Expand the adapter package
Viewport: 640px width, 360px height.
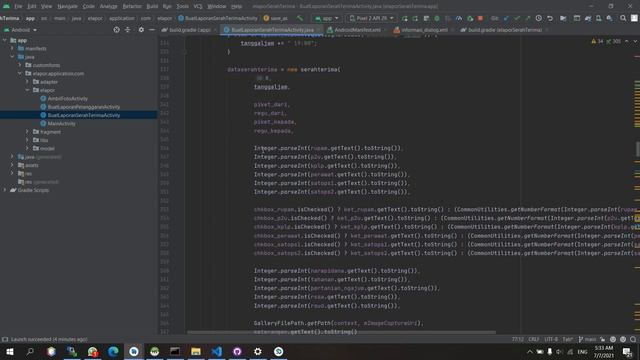click(27, 82)
